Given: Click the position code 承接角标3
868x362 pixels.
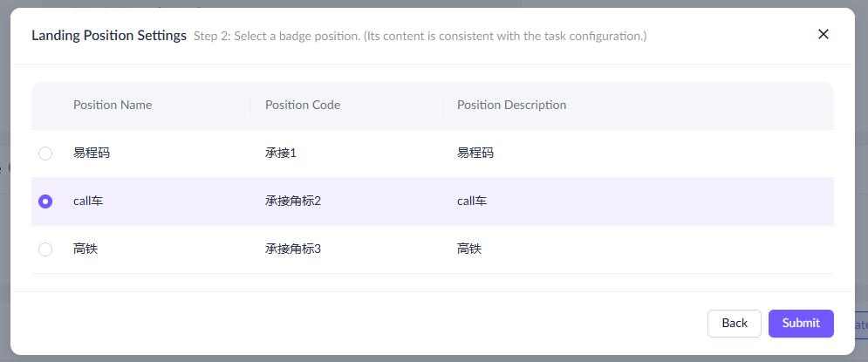Looking at the screenshot, I should click(x=293, y=249).
